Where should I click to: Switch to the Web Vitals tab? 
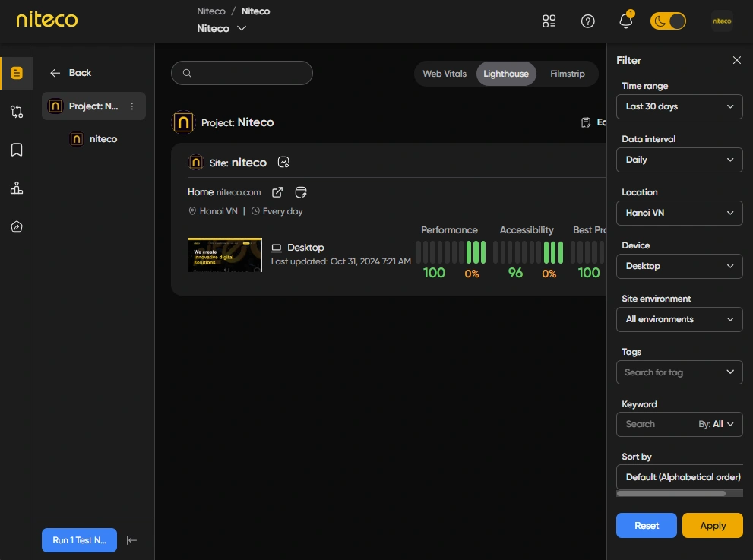coord(445,74)
